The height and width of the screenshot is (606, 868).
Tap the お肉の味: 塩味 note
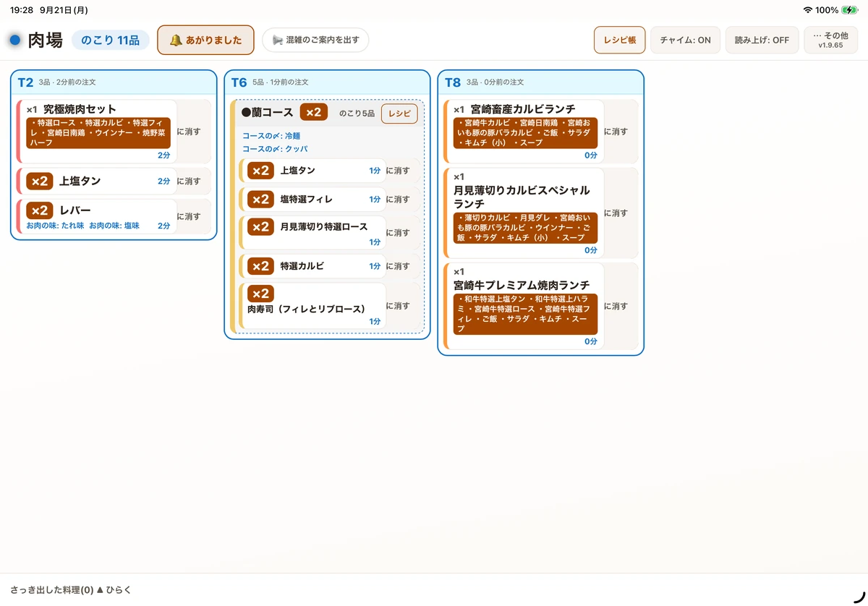tap(114, 226)
